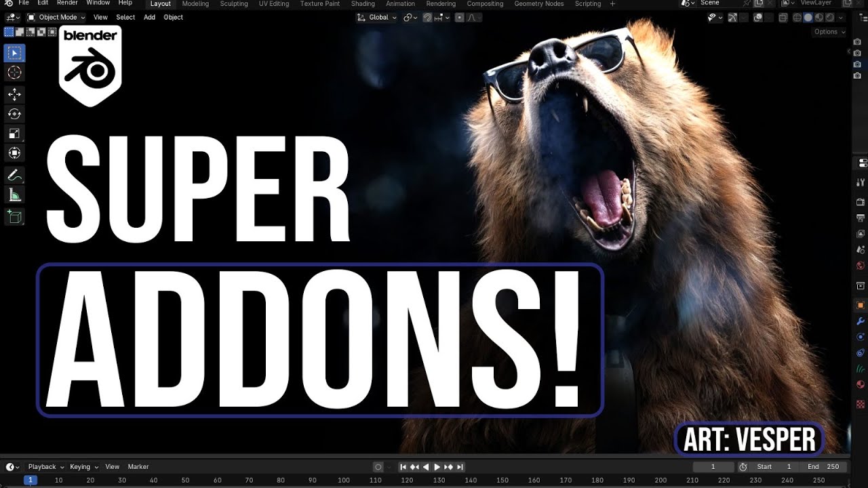The width and height of the screenshot is (868, 488).
Task: Open the Global transform orientation dropdown
Action: tap(377, 18)
